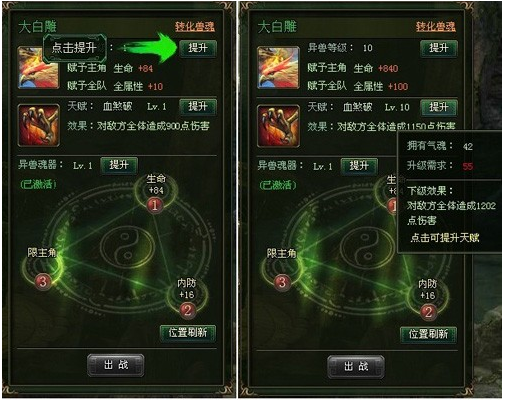506x400 pixels.
Task: Click 提升 beside beast level in left panel
Action: (198, 48)
